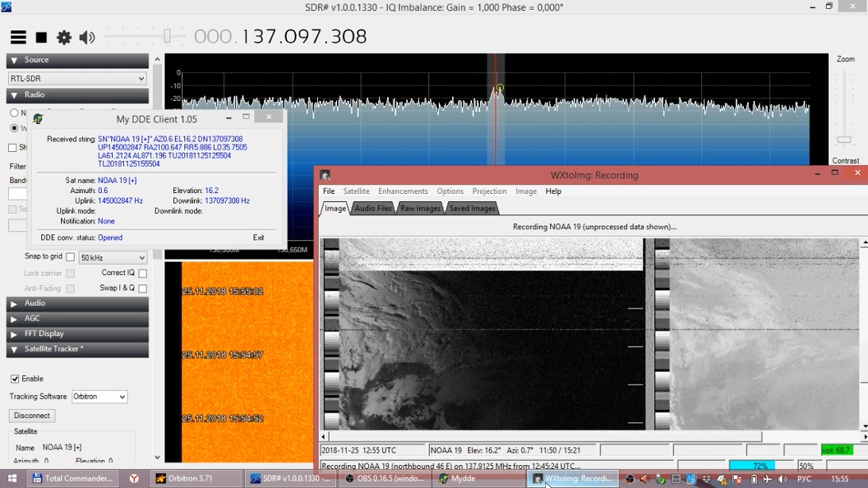Uncheck the Satellite Tracker Enable checkbox

pos(14,379)
